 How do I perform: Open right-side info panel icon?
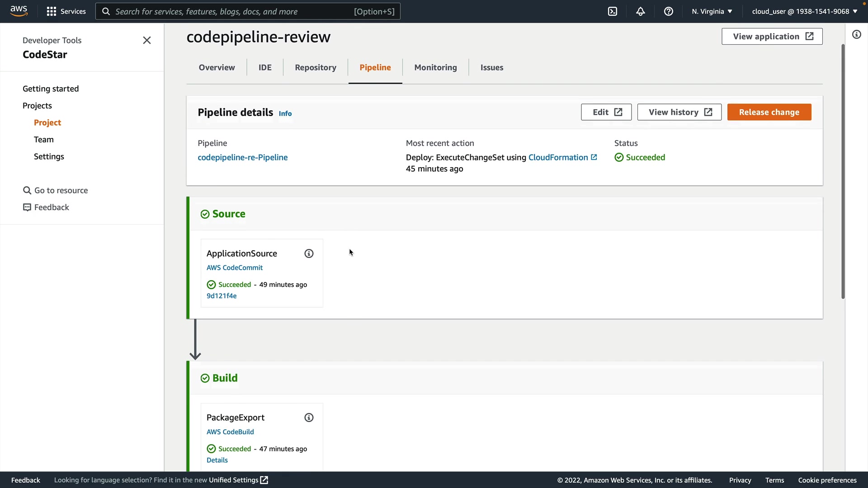[x=856, y=35]
